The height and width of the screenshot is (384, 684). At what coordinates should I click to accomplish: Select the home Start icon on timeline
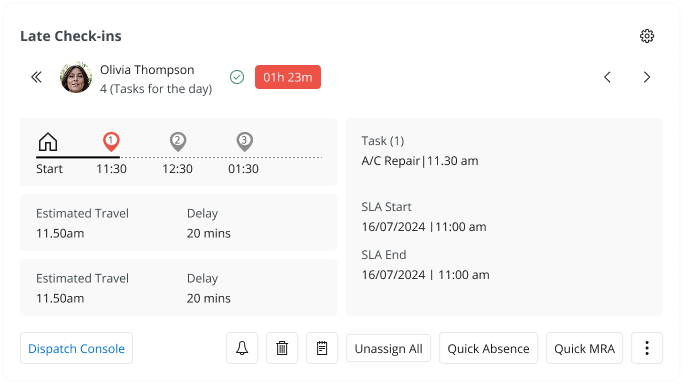tap(48, 142)
